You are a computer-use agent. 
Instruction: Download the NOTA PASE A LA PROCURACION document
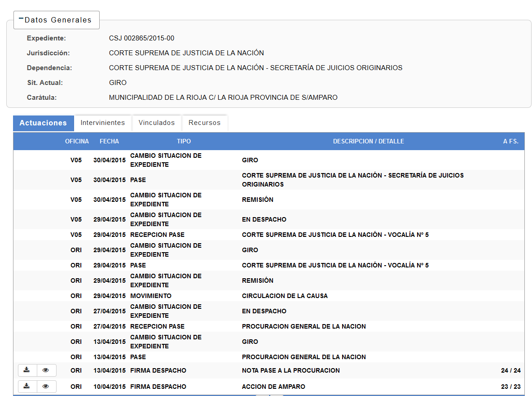click(x=27, y=370)
